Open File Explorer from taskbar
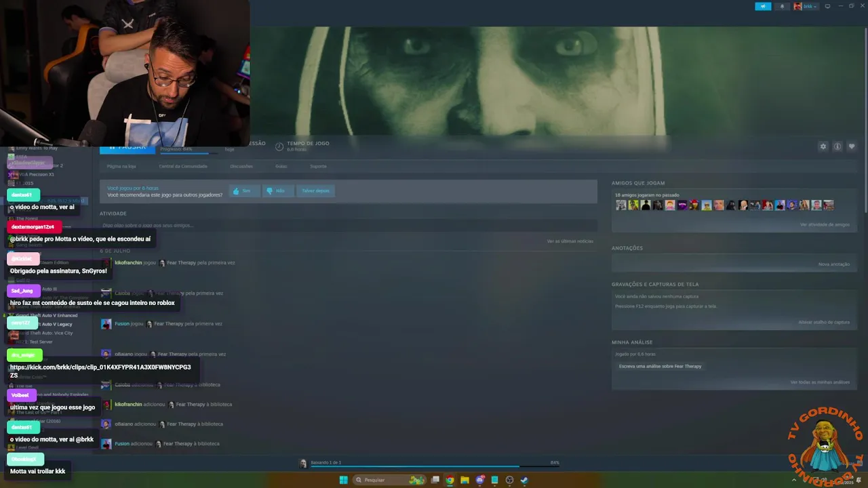This screenshot has height=488, width=868. click(465, 480)
